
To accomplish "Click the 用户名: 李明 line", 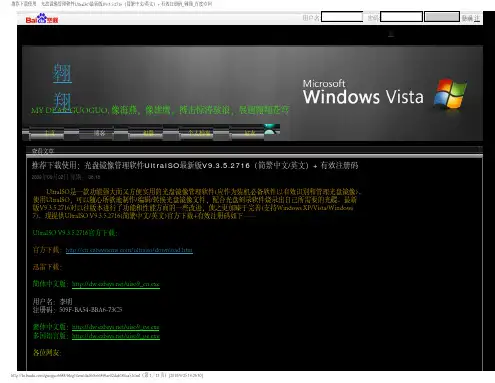I will [x=52, y=302].
